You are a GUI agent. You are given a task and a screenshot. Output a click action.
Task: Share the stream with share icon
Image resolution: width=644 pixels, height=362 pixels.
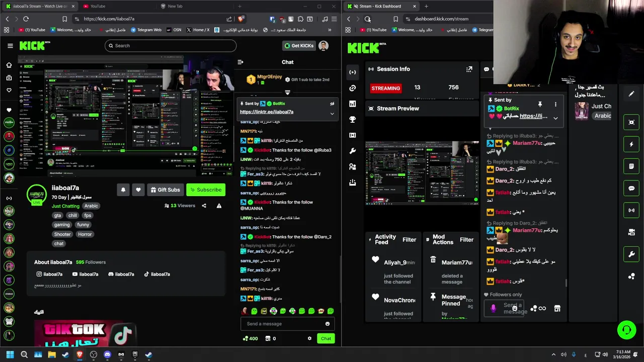(x=204, y=206)
